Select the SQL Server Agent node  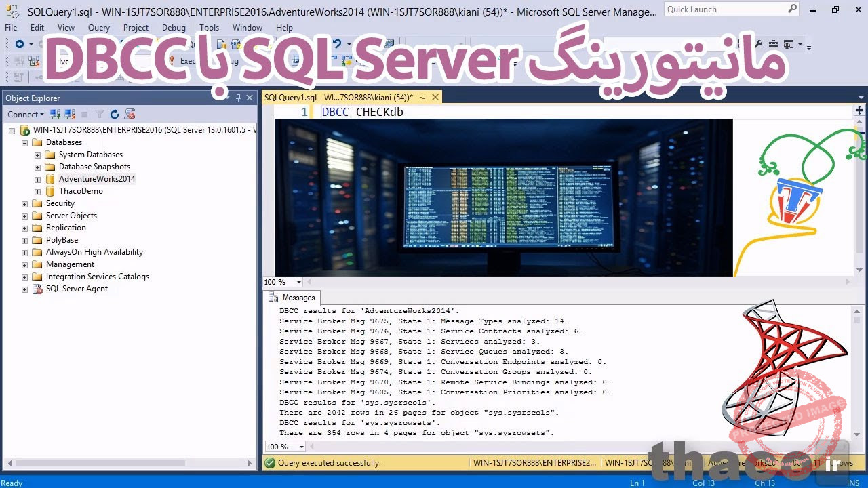77,289
